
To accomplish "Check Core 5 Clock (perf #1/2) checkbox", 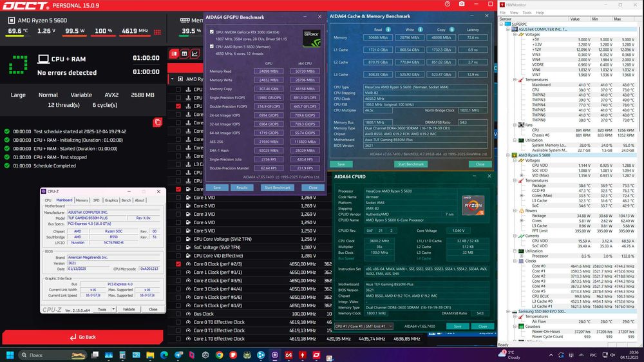I will pos(178,305).
